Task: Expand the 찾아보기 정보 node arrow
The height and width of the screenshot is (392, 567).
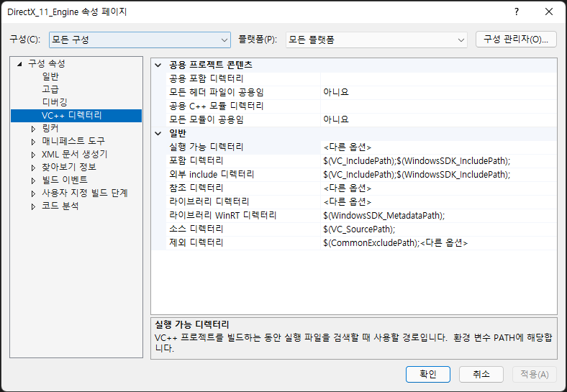Action: [33, 168]
